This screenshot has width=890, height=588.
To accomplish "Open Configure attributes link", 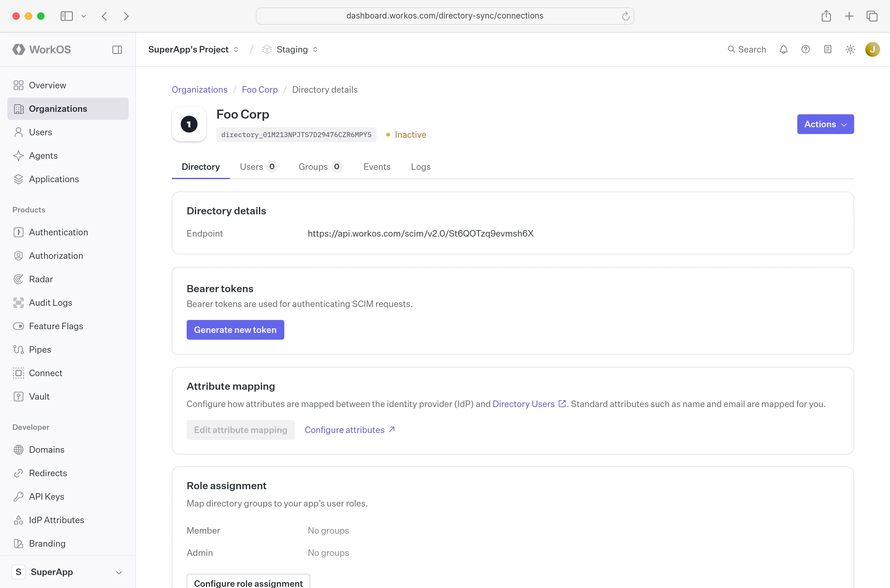I will pos(350,430).
